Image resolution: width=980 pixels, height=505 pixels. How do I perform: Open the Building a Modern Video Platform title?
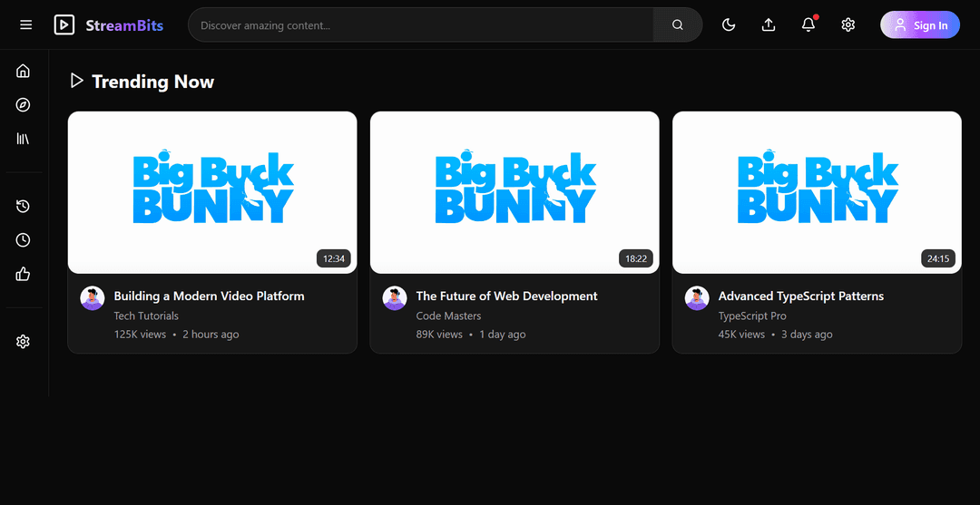pyautogui.click(x=209, y=296)
